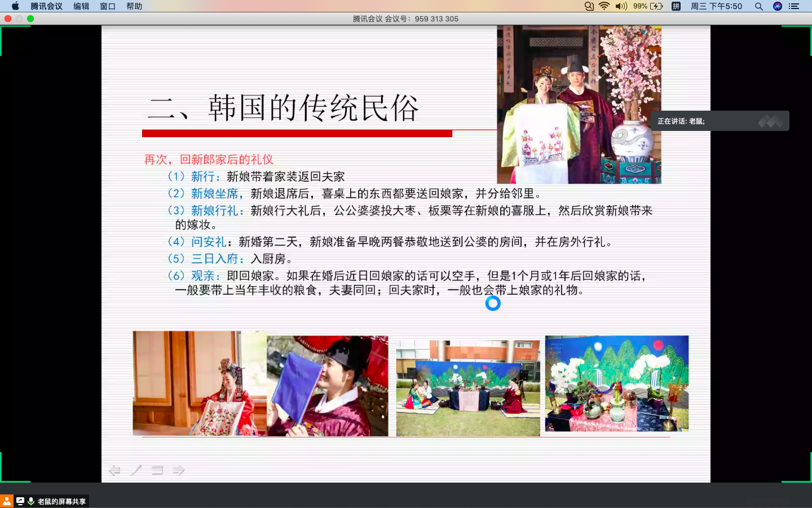The image size is (812, 508).
Task: Open the volume control menu
Action: 621,6
